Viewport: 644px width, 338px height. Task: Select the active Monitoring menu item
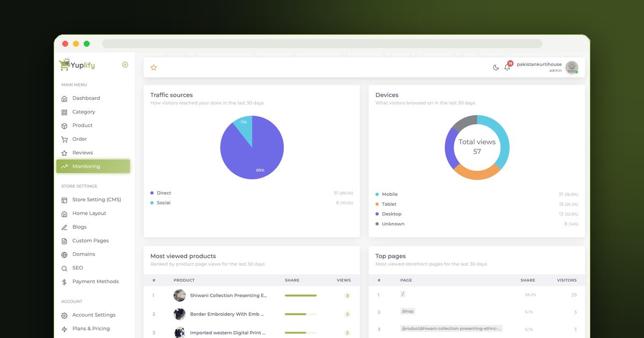pos(93,166)
